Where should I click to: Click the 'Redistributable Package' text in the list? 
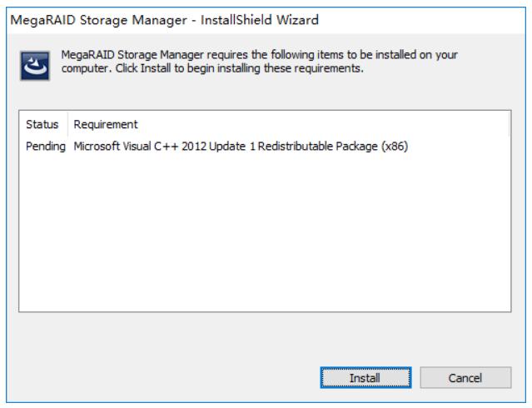(318, 147)
